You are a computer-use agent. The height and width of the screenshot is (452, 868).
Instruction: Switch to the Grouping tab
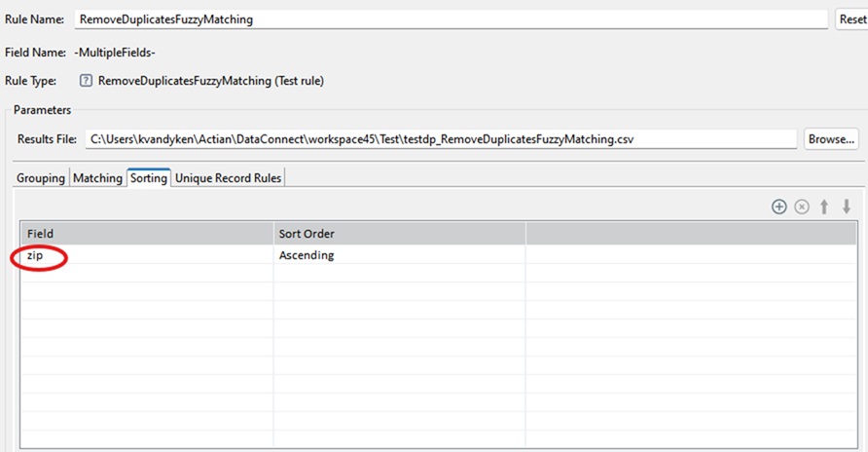click(x=41, y=178)
